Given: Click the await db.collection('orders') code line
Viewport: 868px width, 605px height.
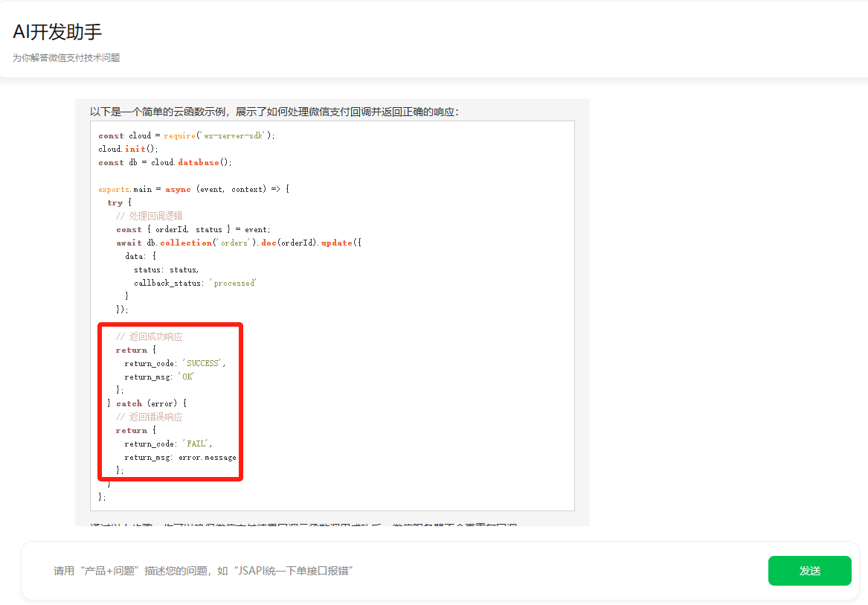Looking at the screenshot, I should click(x=239, y=243).
